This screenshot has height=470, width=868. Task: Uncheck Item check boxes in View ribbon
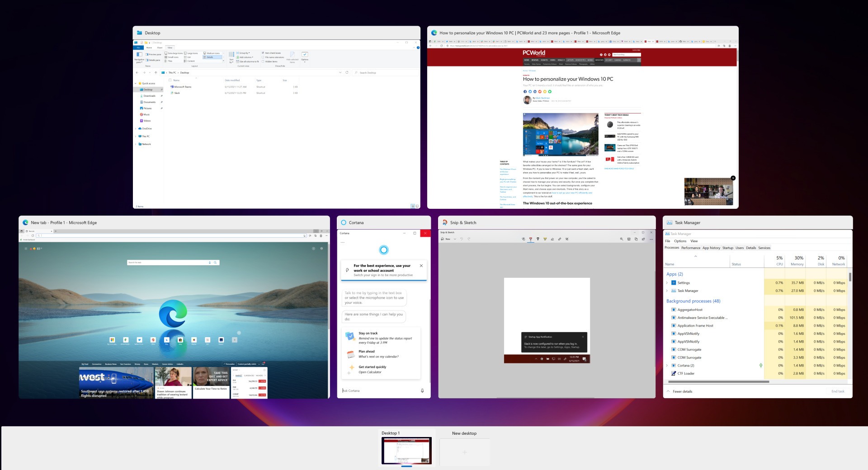(x=263, y=52)
